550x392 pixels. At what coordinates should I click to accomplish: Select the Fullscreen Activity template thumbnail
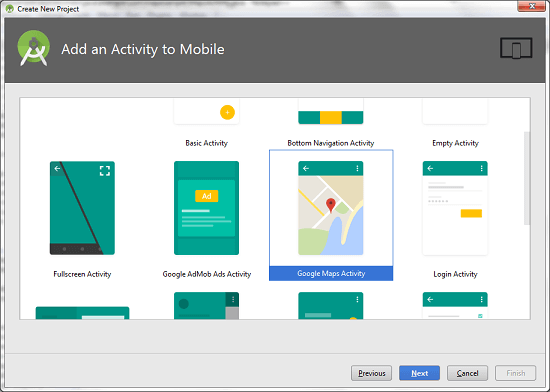[x=82, y=208]
